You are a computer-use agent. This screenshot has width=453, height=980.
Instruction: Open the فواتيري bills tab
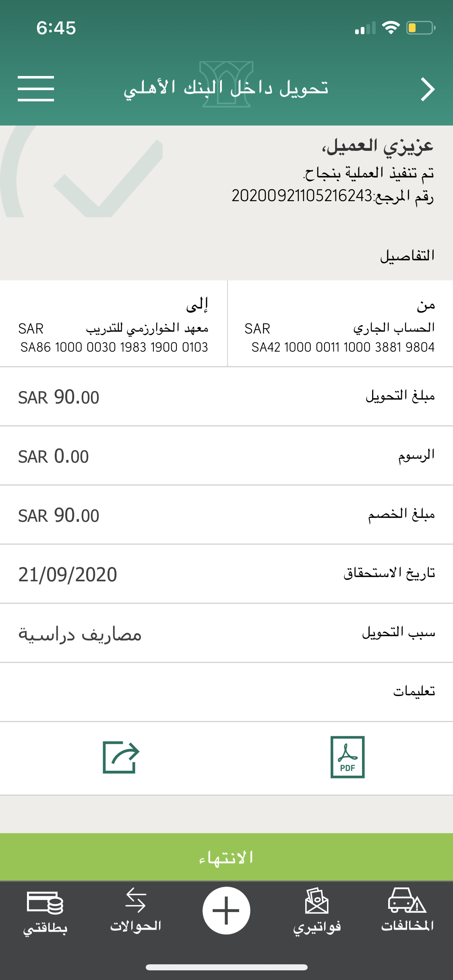(x=317, y=911)
